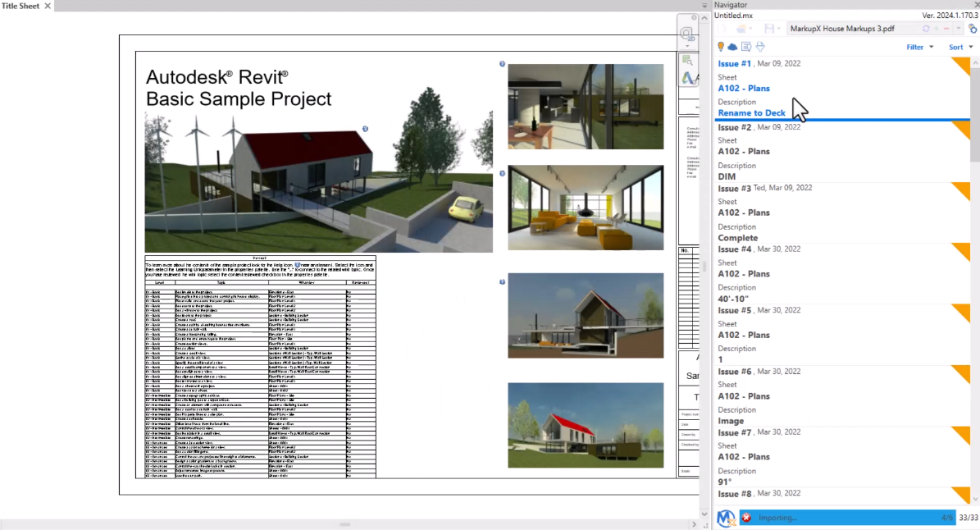Click the funnel filter icon in Navigator toolbar

tap(760, 47)
